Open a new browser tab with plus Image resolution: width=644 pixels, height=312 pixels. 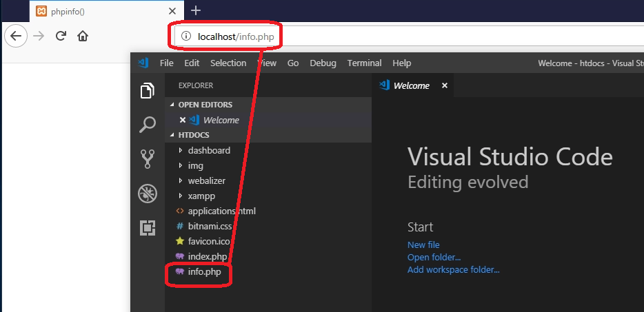tap(196, 10)
